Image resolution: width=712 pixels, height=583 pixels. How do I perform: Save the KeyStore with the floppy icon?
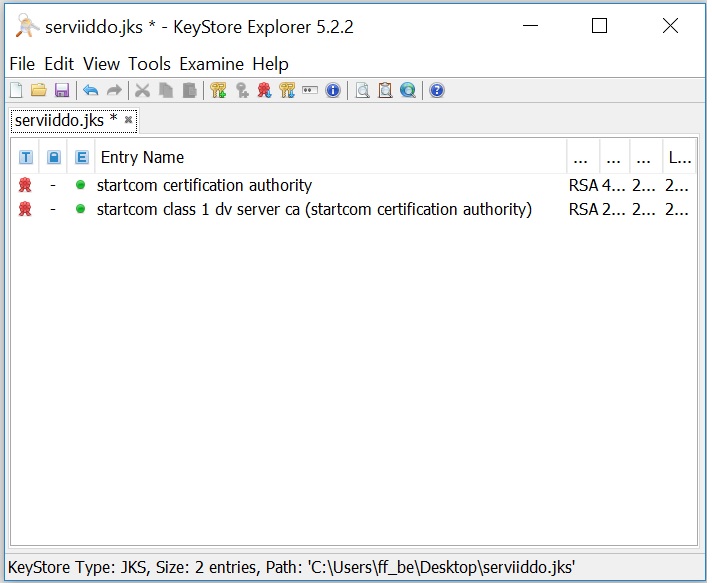click(x=61, y=91)
